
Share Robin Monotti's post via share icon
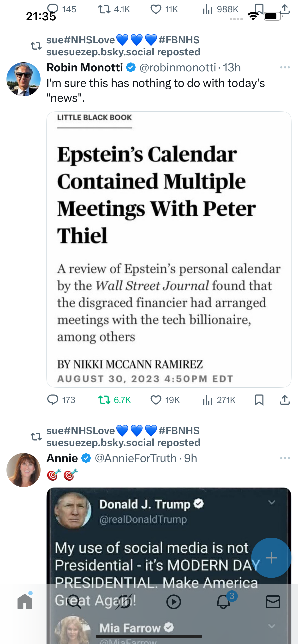[x=285, y=400]
